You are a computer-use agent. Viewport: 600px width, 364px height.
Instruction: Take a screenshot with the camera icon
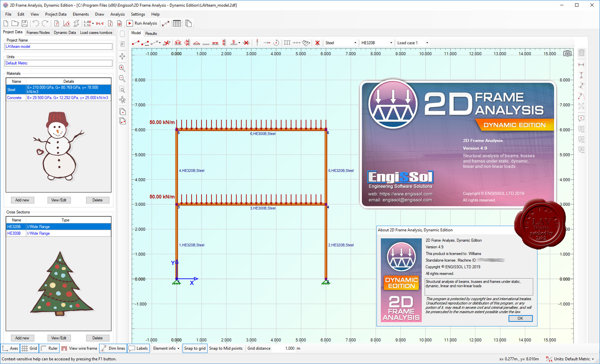click(567, 54)
